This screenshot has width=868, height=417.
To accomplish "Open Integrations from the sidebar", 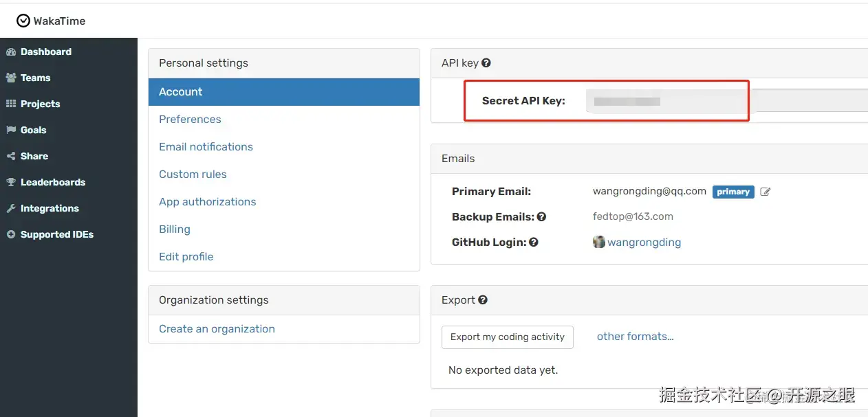I will tap(50, 209).
